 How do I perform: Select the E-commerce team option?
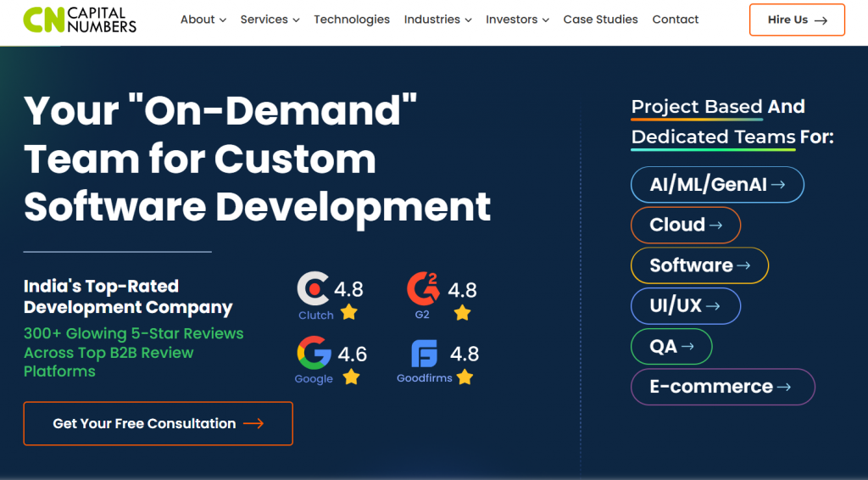point(723,387)
